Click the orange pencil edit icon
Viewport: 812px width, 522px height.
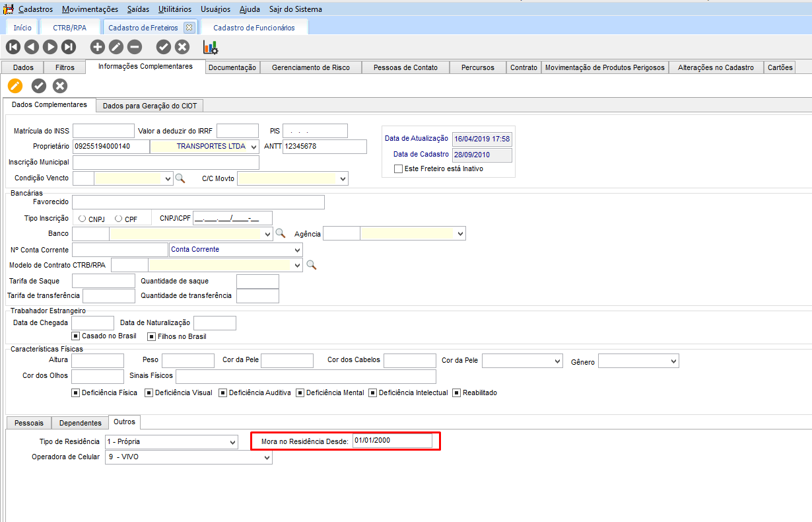pos(15,86)
